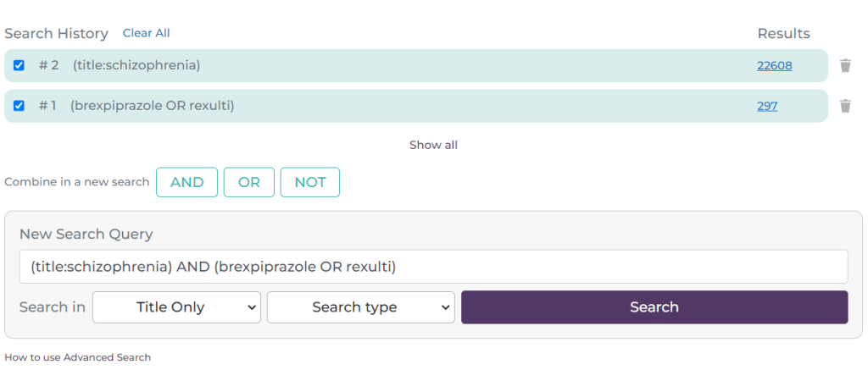The height and width of the screenshot is (370, 868).
Task: Delete search #1 using trash icon
Action: [845, 106]
